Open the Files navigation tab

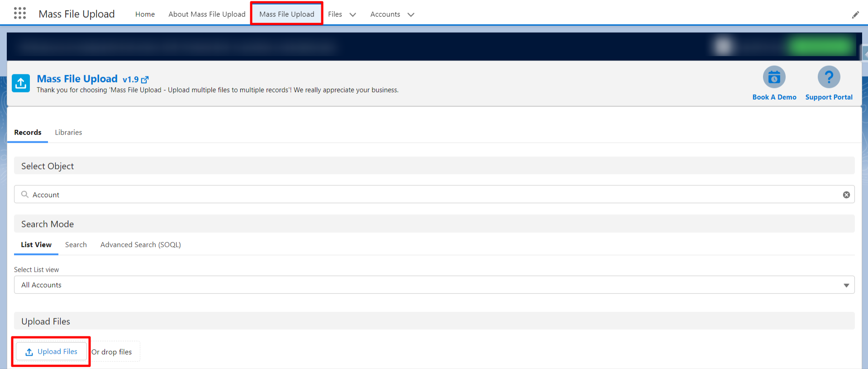335,14
